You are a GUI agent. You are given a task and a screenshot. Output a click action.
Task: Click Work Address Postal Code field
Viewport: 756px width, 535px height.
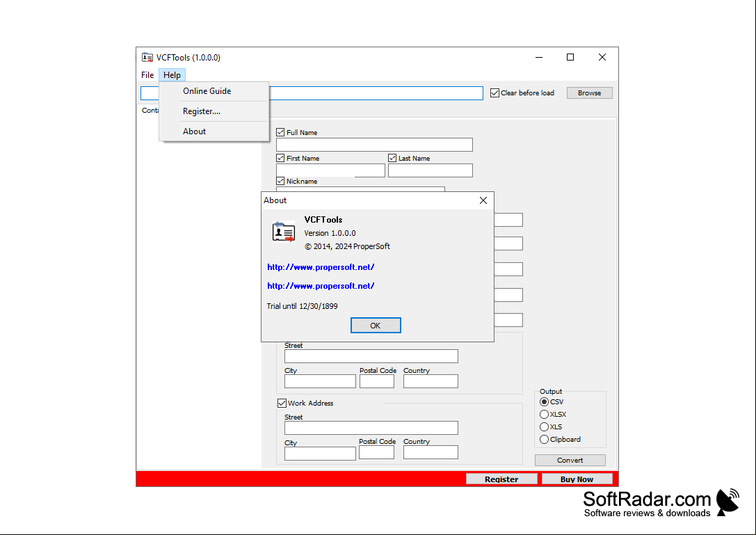pos(376,452)
